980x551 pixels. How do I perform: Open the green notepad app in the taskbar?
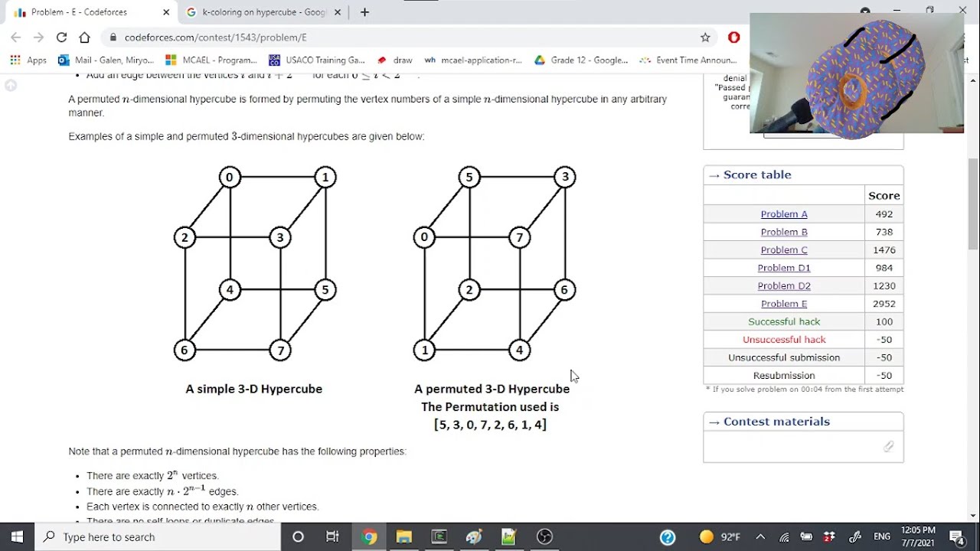509,536
